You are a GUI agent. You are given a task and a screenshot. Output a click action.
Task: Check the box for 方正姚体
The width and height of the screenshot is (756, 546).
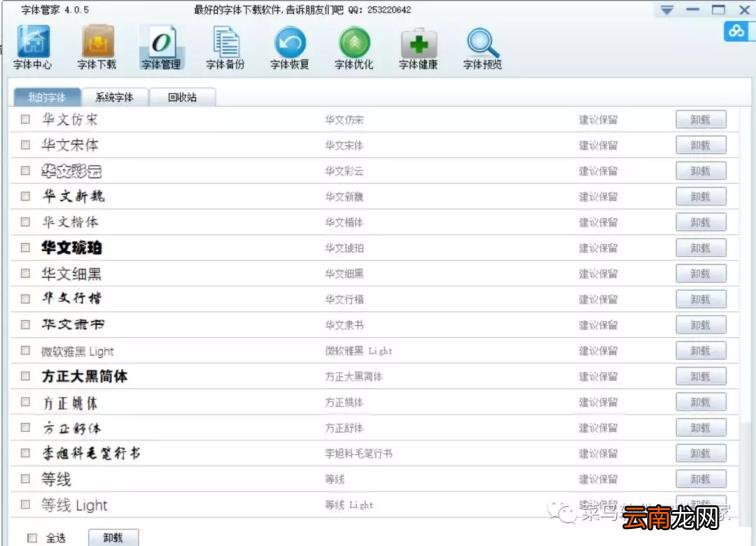26,402
